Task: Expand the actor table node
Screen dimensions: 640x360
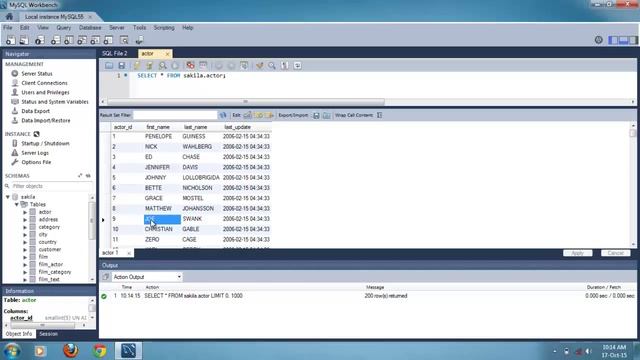Action: click(25, 212)
